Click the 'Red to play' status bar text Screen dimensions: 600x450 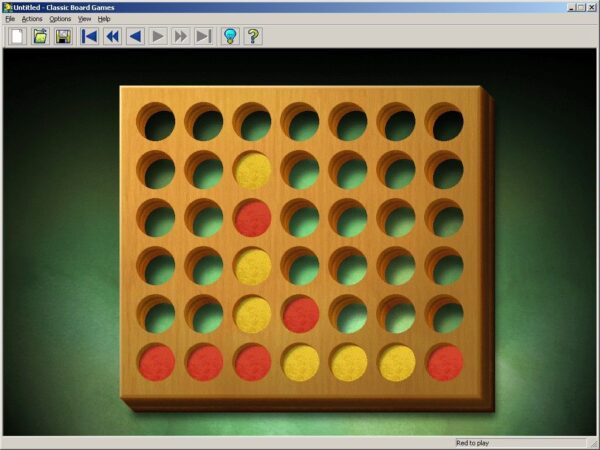[x=472, y=442]
